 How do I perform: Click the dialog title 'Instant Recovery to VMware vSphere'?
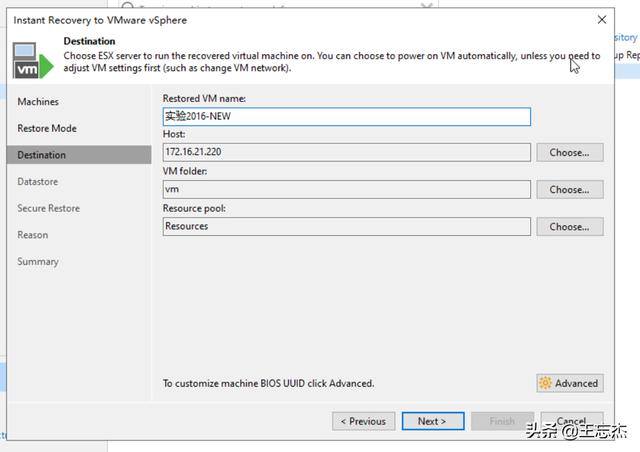click(x=100, y=20)
